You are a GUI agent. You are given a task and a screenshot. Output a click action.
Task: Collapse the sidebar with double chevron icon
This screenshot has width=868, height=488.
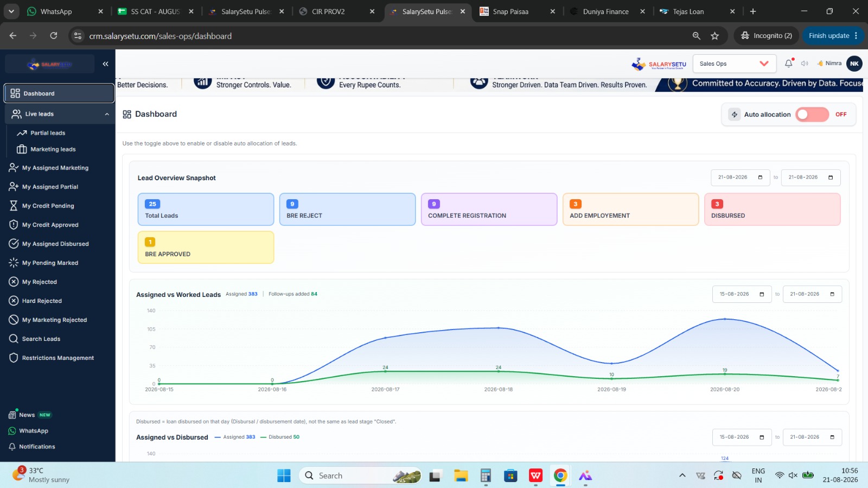click(105, 64)
